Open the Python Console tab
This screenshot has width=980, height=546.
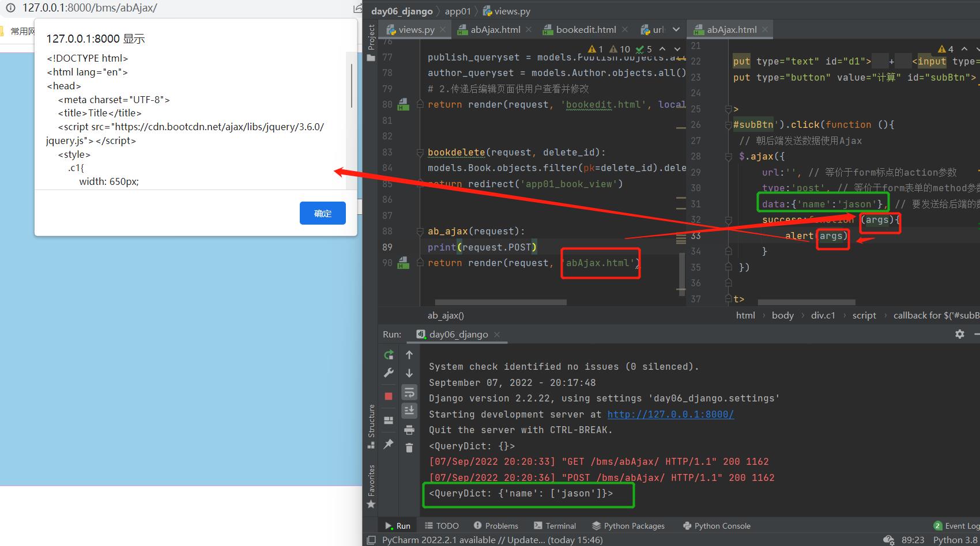pos(717,526)
